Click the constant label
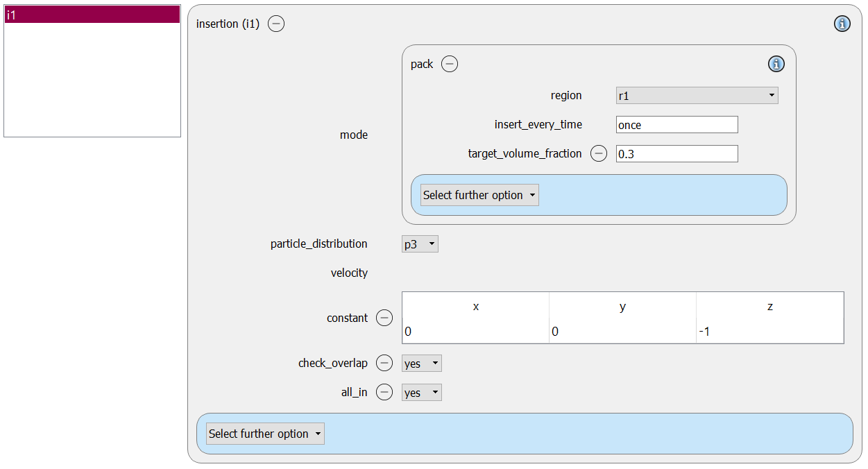The width and height of the screenshot is (868, 469). [x=348, y=318]
